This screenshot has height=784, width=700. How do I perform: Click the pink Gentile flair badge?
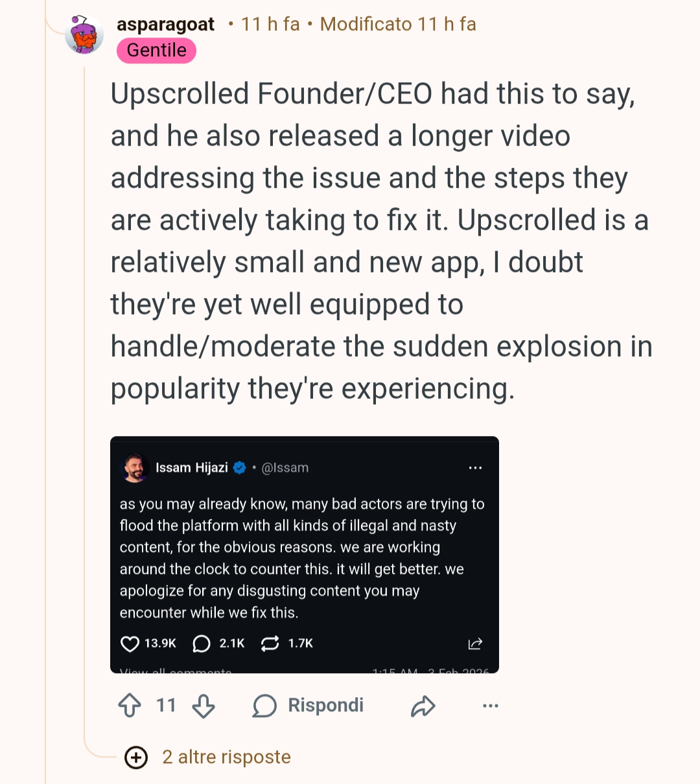(x=156, y=51)
